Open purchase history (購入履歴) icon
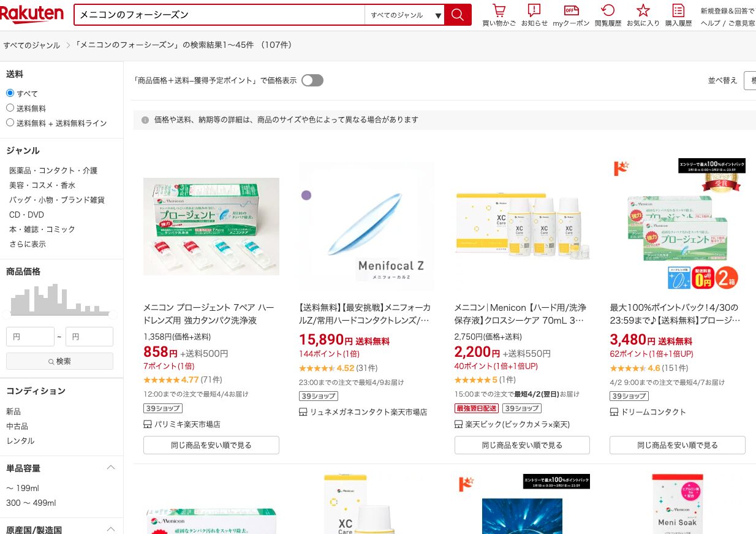 pos(678,11)
